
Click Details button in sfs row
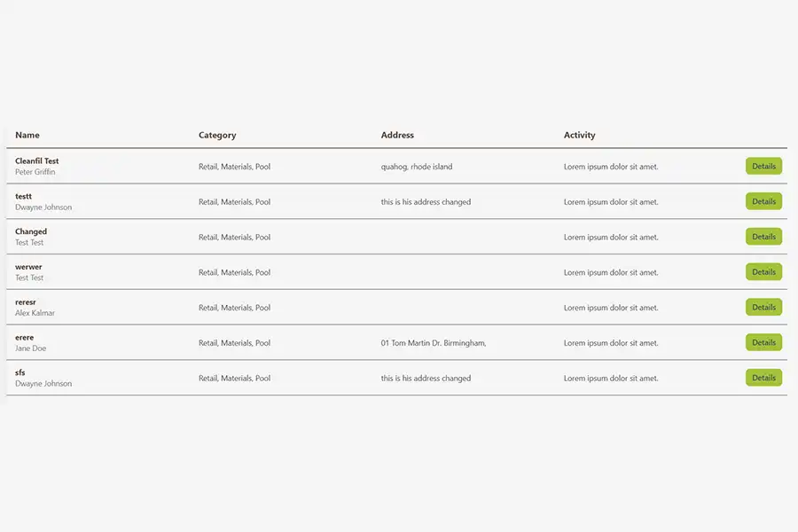point(763,378)
